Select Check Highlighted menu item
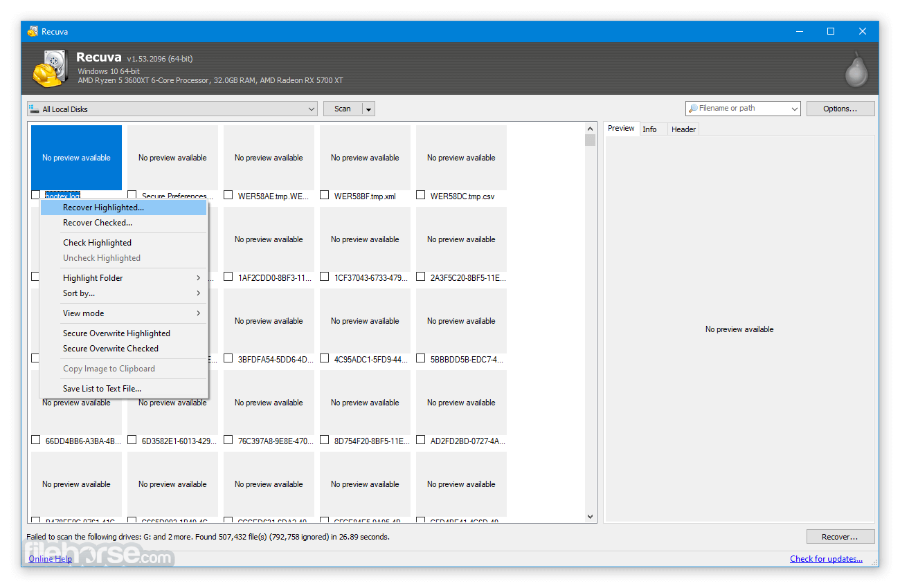The width and height of the screenshot is (900, 588). pos(124,243)
